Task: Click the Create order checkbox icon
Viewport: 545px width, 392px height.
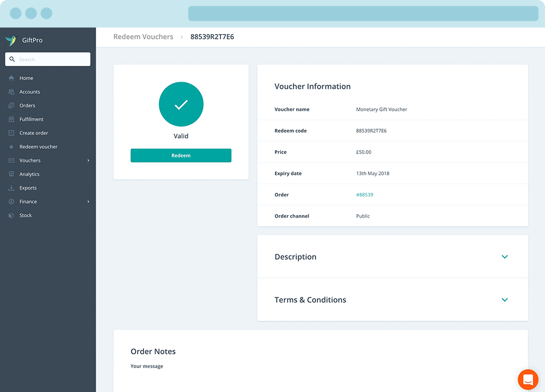Action: tap(12, 133)
